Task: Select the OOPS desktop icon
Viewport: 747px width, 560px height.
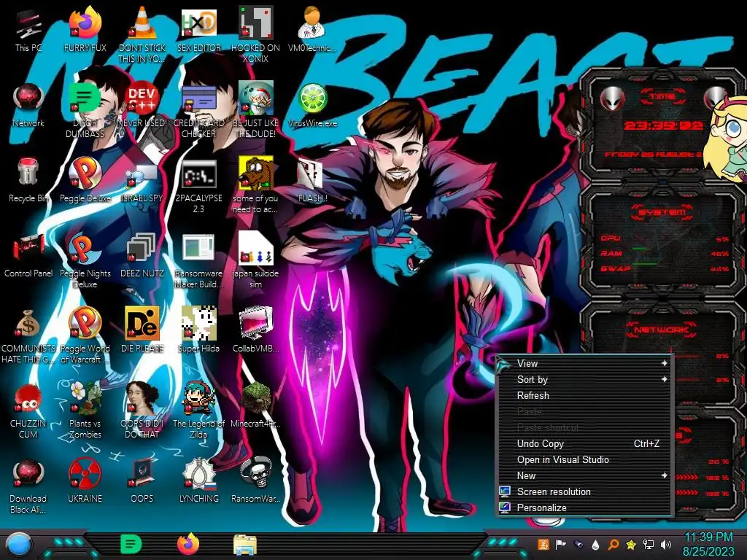Action: 142,481
